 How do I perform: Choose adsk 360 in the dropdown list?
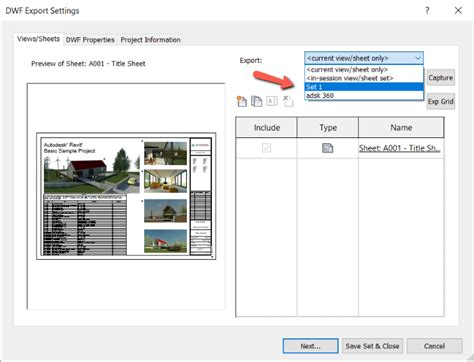[364, 96]
